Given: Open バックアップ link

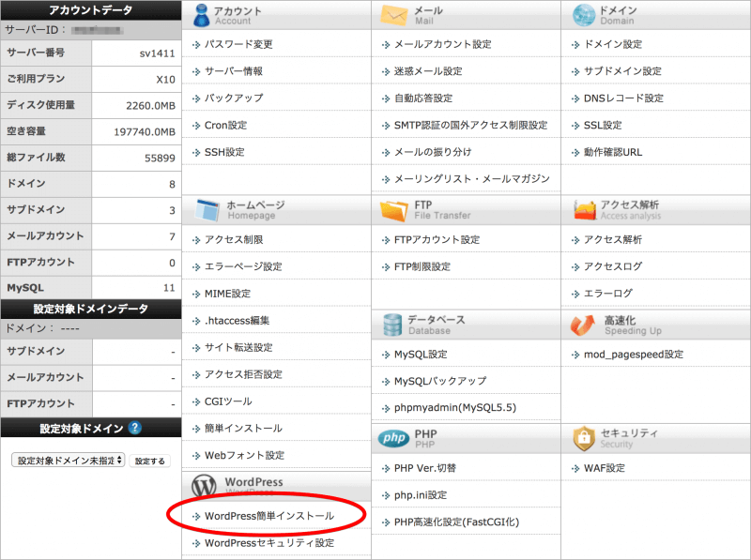Looking at the screenshot, I should (x=234, y=98).
